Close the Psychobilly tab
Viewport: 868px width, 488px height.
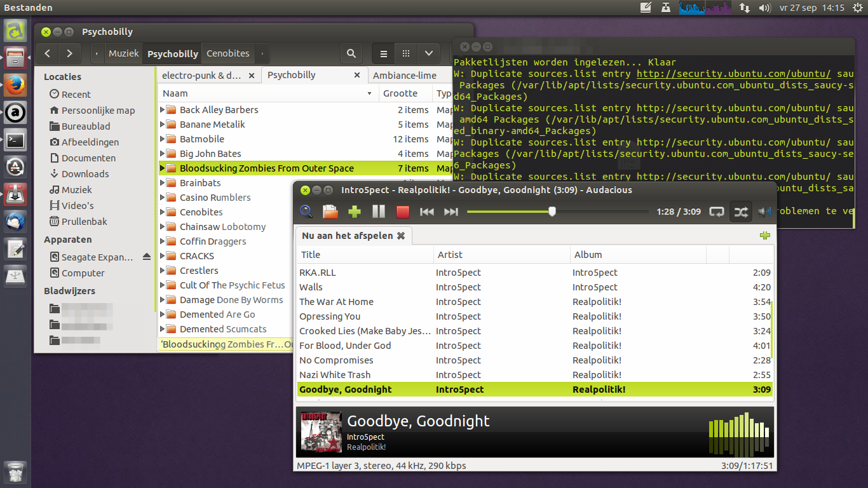pyautogui.click(x=358, y=76)
